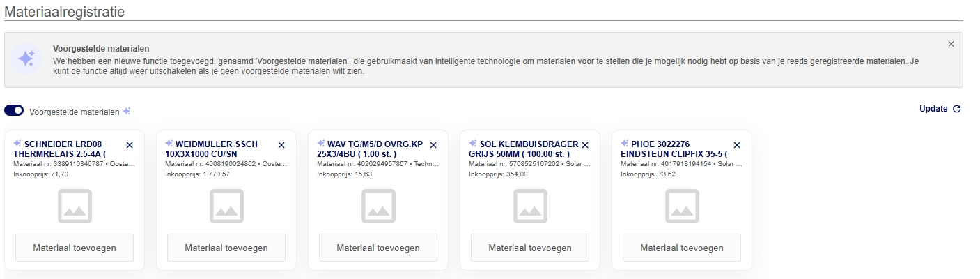Image resolution: width=980 pixels, height=279 pixels.
Task: Add WAV TG/M5/D via Materiaal toevoegen
Action: coord(378,248)
